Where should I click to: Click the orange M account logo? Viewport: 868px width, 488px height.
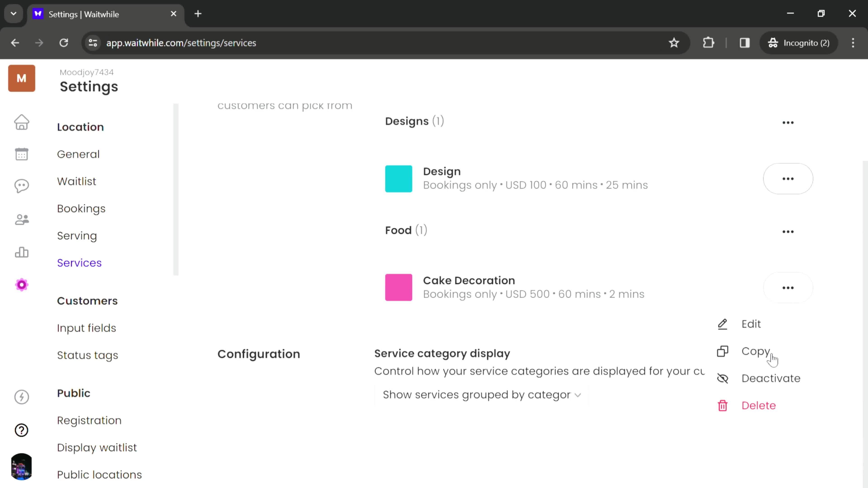(21, 78)
